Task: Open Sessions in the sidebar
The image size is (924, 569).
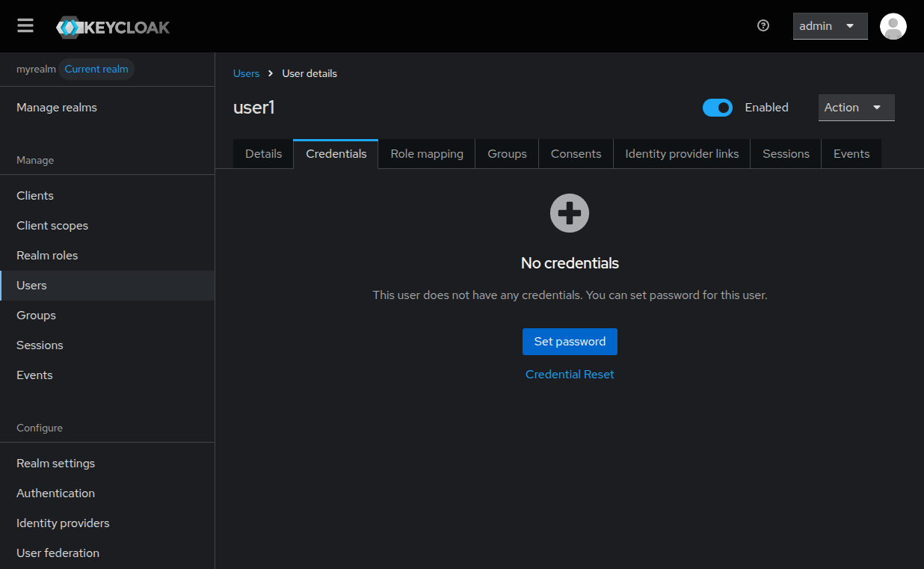Action: pyautogui.click(x=107, y=345)
